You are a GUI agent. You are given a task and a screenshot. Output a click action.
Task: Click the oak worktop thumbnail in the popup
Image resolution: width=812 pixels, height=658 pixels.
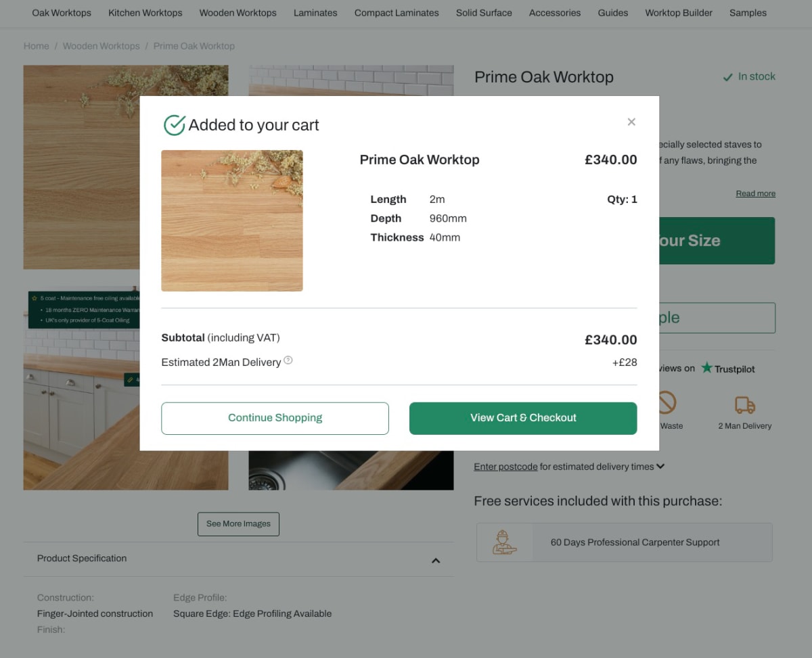click(232, 220)
